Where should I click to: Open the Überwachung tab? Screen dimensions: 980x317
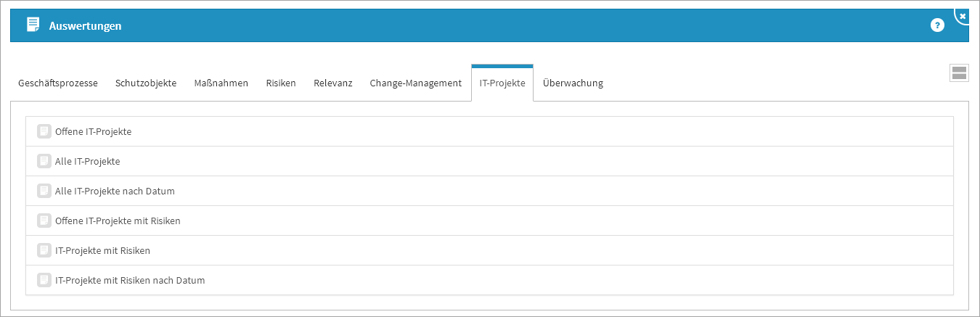point(573,83)
